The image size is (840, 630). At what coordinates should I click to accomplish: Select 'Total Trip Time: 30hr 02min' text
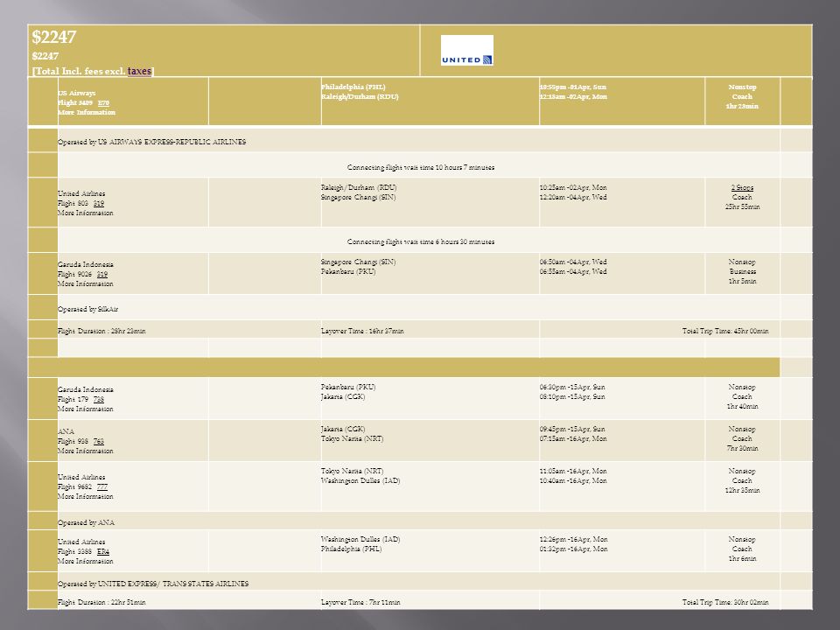(x=725, y=603)
